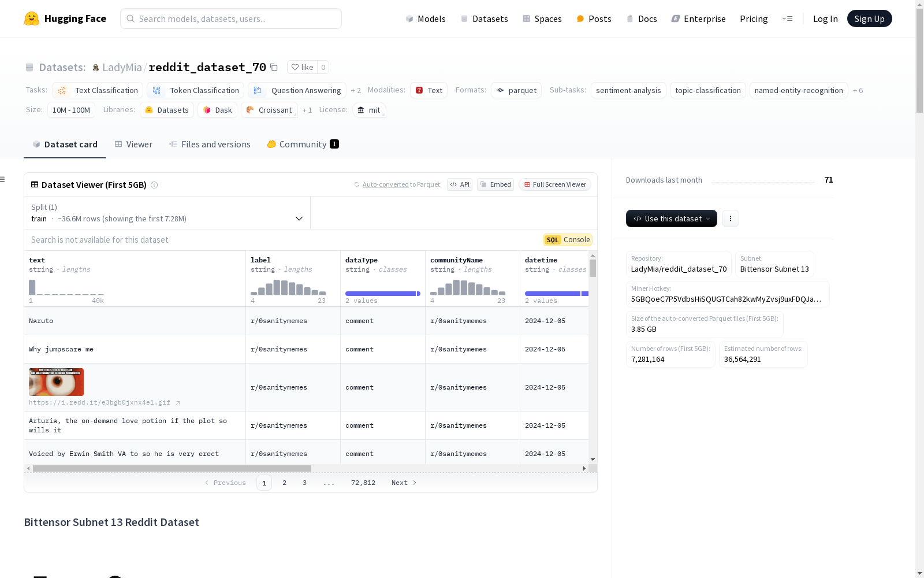Open the Enterprise page
Image resolution: width=924 pixels, height=578 pixels.
tap(698, 18)
